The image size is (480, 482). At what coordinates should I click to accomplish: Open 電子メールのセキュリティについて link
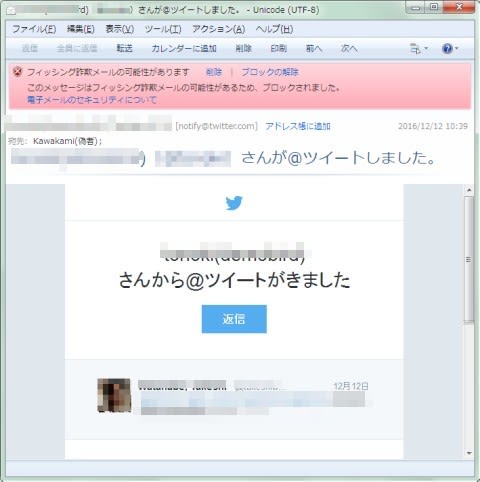(x=92, y=100)
